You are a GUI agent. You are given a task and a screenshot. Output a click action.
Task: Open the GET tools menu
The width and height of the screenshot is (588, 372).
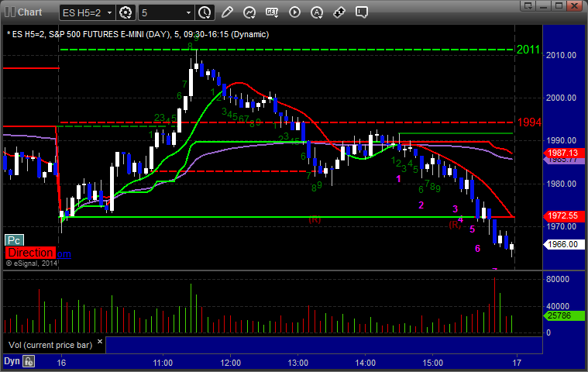272,12
